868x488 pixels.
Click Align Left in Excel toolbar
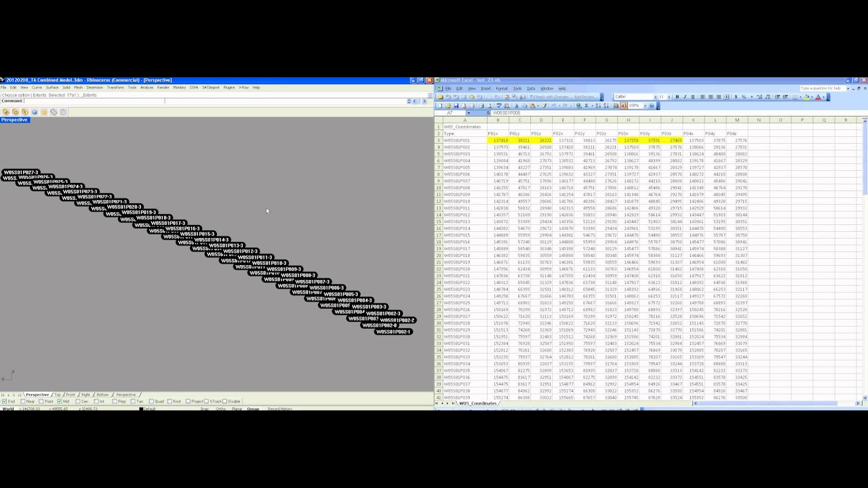703,97
